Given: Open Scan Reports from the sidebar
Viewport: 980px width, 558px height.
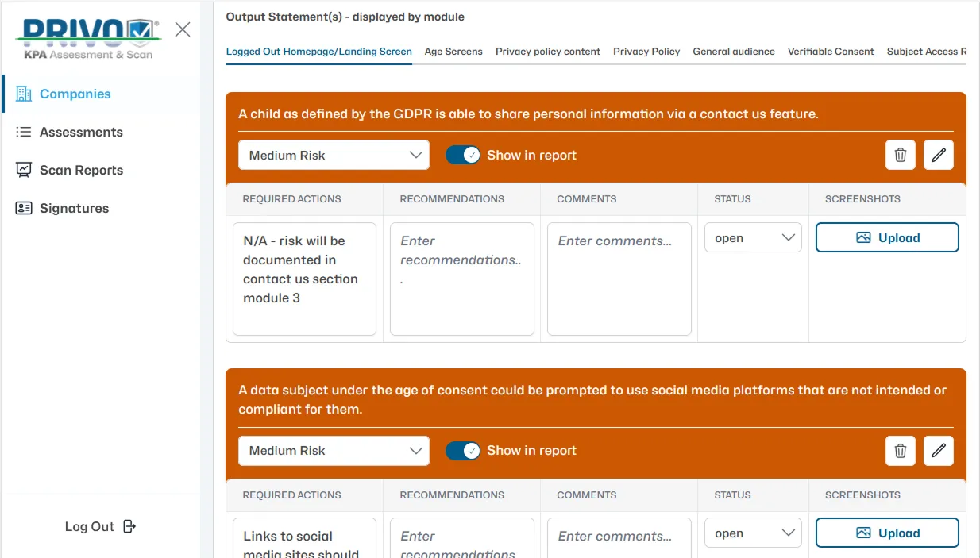Looking at the screenshot, I should pyautogui.click(x=81, y=170).
